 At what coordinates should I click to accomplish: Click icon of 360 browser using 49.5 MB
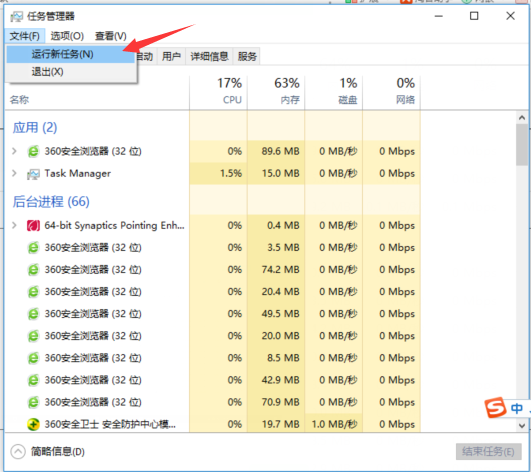click(x=33, y=314)
